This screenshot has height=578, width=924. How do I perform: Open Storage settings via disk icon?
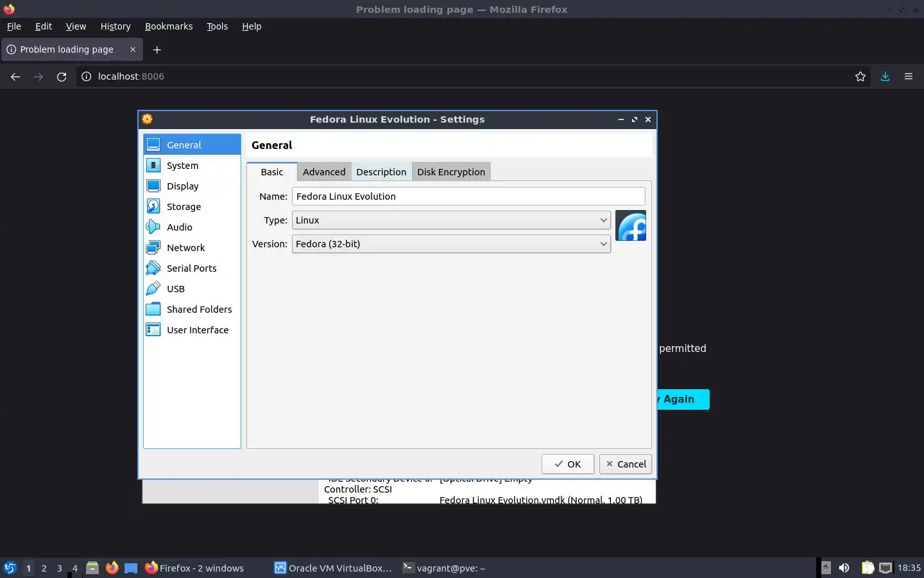[153, 206]
